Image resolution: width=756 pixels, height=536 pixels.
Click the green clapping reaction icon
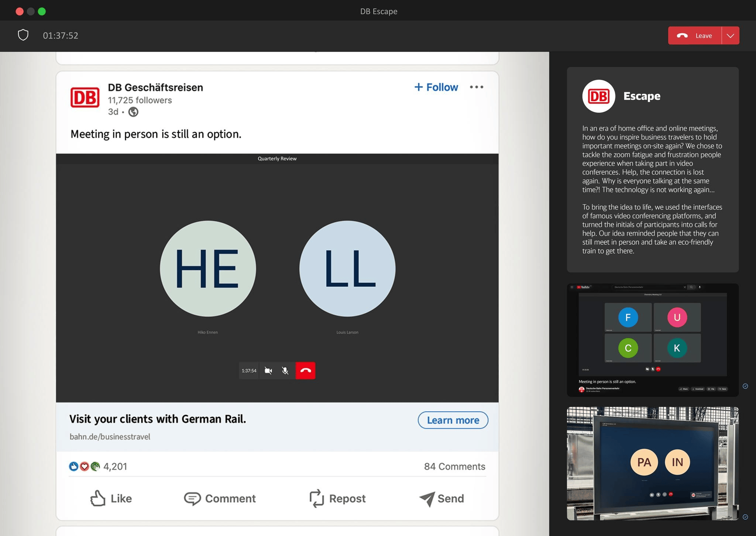click(95, 467)
